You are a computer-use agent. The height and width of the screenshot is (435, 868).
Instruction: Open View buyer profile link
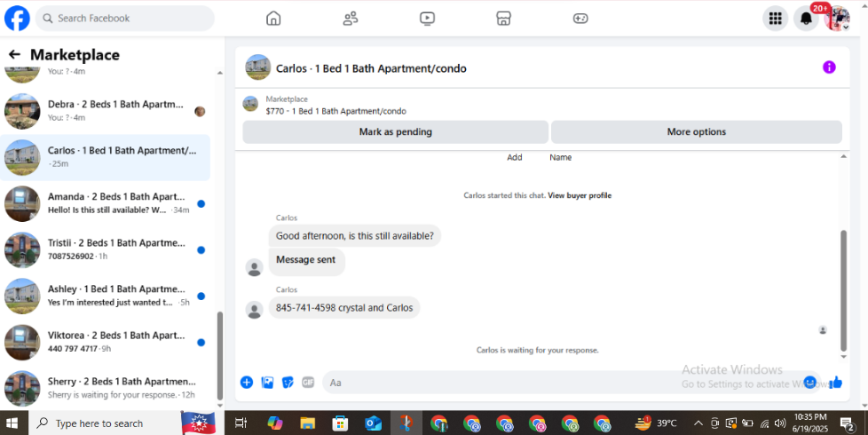point(580,195)
